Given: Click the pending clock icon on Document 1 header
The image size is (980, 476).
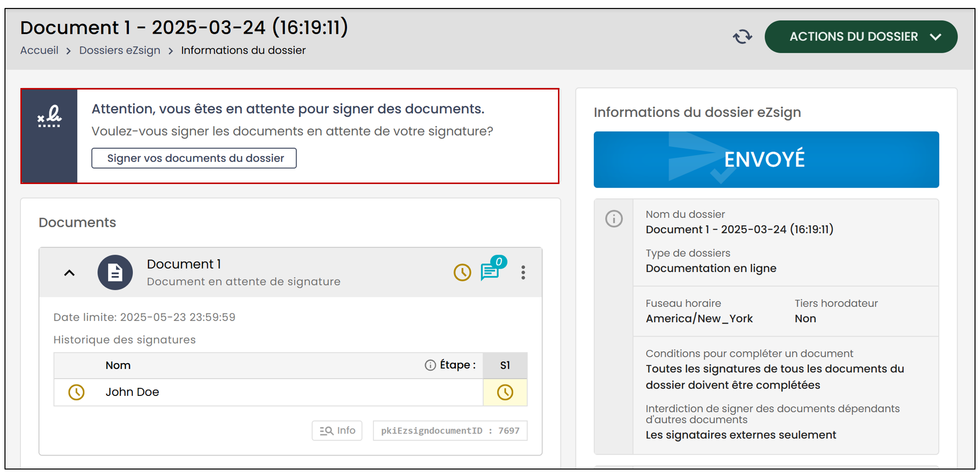Looking at the screenshot, I should point(462,272).
